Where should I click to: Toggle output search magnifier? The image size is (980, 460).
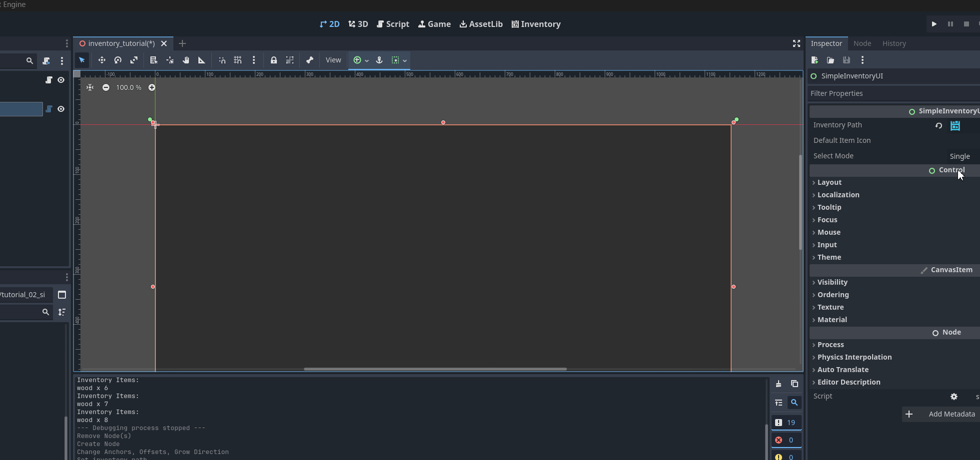point(794,403)
